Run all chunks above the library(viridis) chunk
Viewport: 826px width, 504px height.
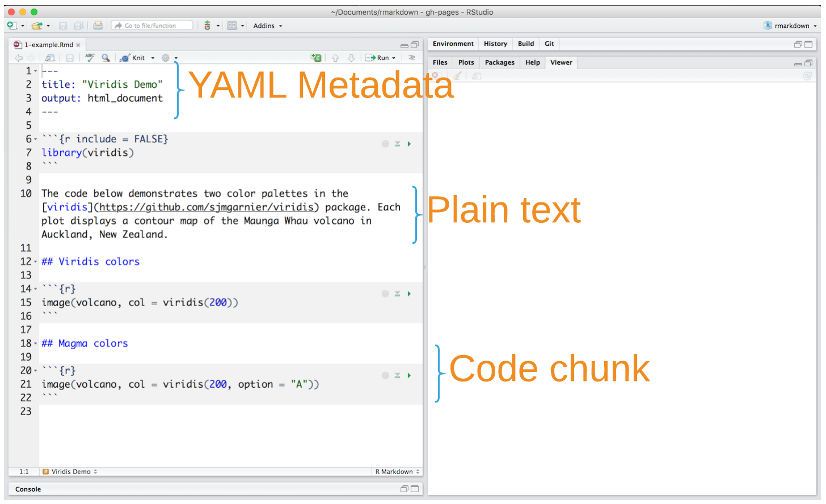[x=398, y=144]
